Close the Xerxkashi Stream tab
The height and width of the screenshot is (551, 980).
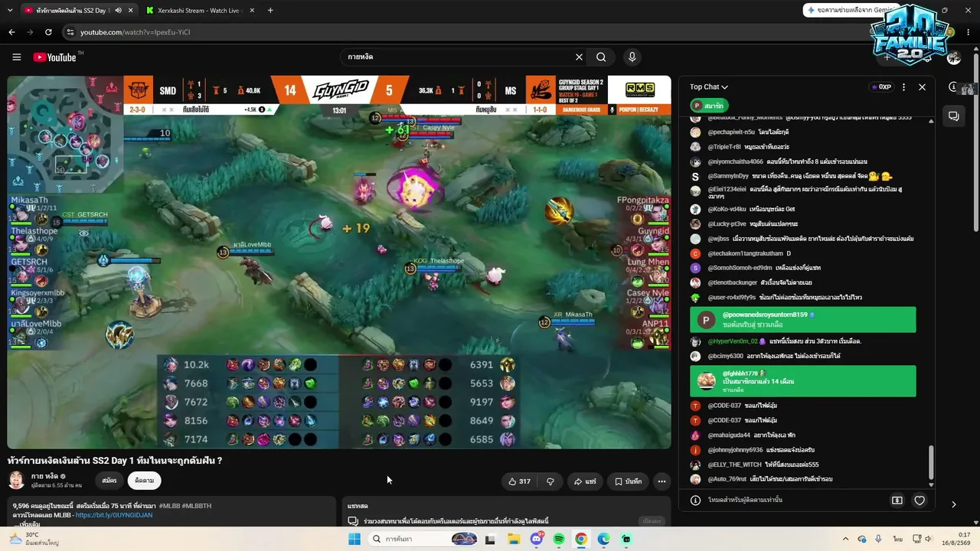(x=252, y=11)
